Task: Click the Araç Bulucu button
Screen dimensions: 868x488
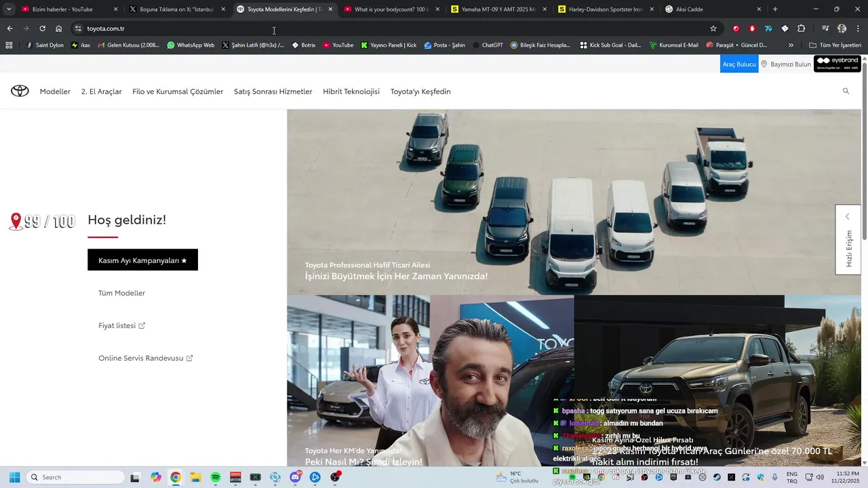Action: pos(739,64)
